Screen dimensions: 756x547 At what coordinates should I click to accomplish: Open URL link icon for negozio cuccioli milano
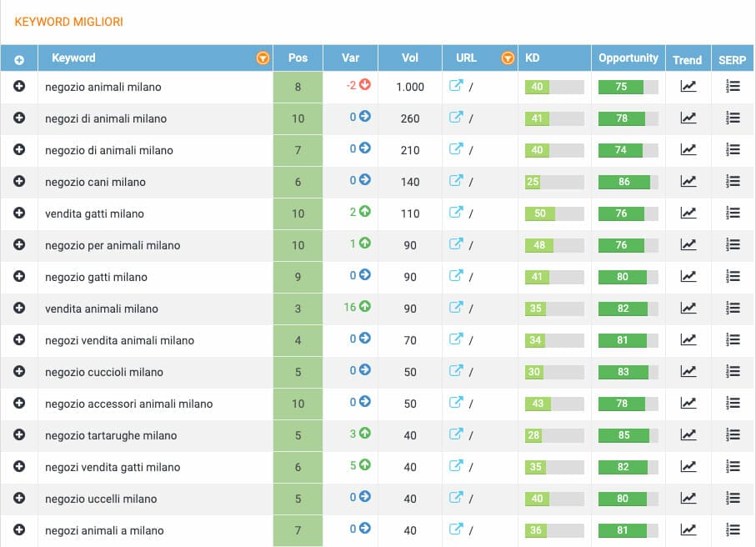pyautogui.click(x=456, y=370)
